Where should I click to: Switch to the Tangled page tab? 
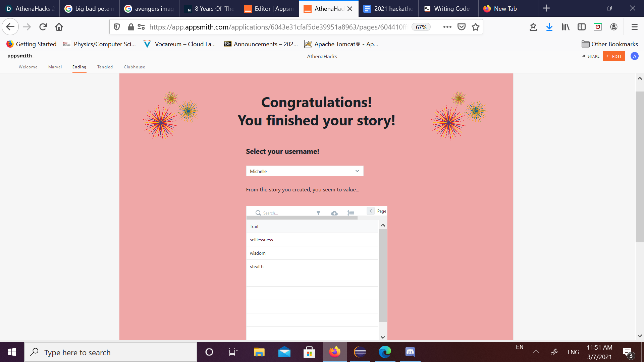pos(105,67)
